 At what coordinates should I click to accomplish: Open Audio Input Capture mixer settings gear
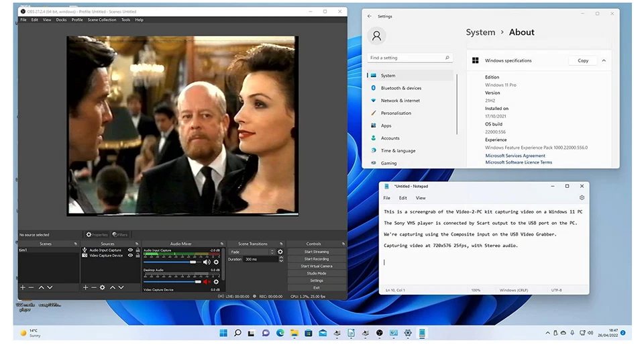click(216, 262)
